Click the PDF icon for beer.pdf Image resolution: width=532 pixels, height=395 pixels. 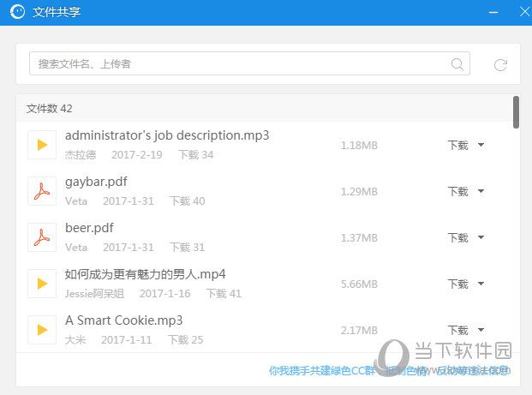pyautogui.click(x=42, y=237)
